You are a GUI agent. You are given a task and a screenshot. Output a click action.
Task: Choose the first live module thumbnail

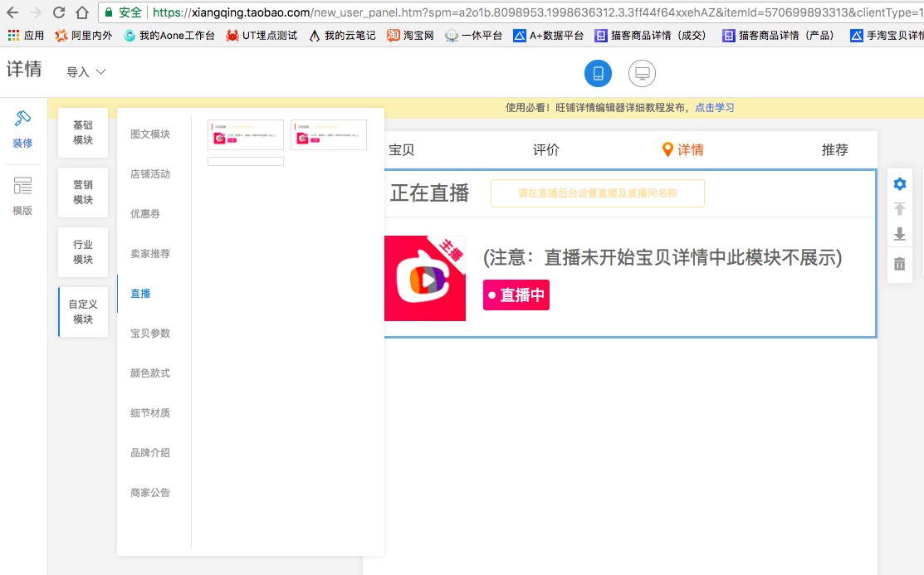(x=246, y=134)
